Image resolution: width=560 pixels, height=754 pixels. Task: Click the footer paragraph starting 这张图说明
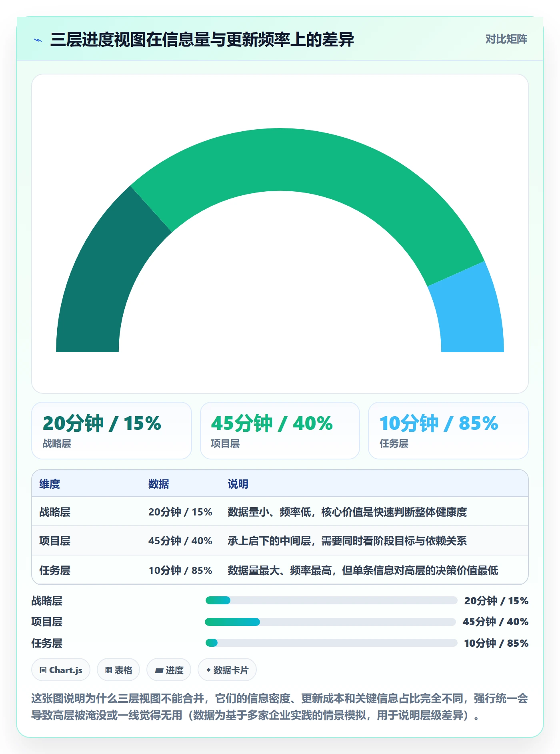280,707
